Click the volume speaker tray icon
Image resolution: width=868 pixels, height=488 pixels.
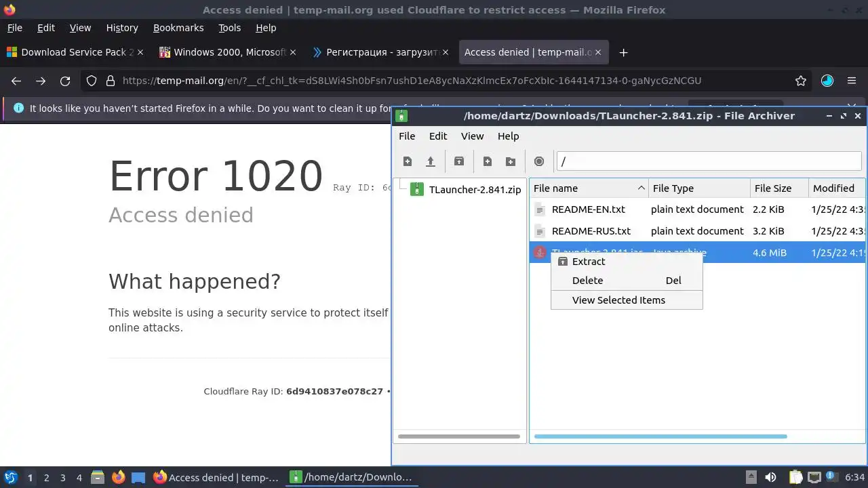tap(770, 477)
